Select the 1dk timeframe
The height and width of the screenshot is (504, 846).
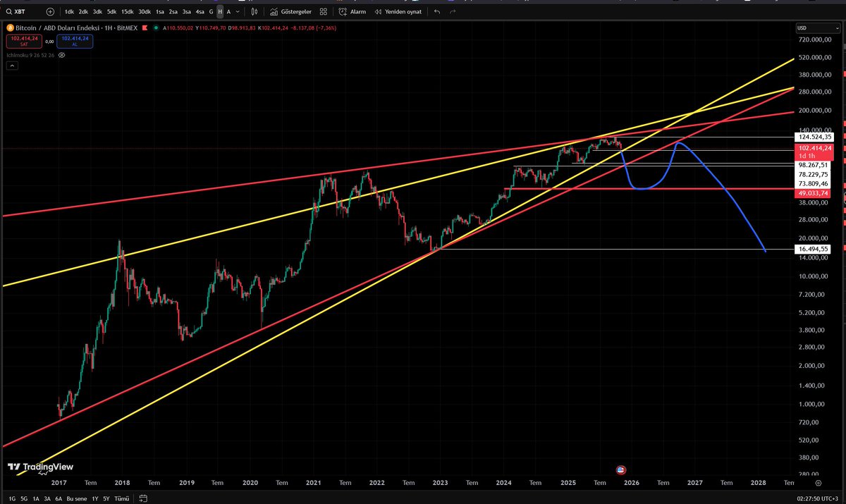coord(69,12)
